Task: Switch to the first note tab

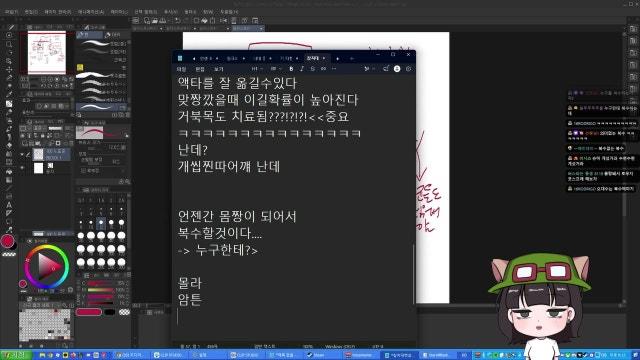Action: (206, 58)
